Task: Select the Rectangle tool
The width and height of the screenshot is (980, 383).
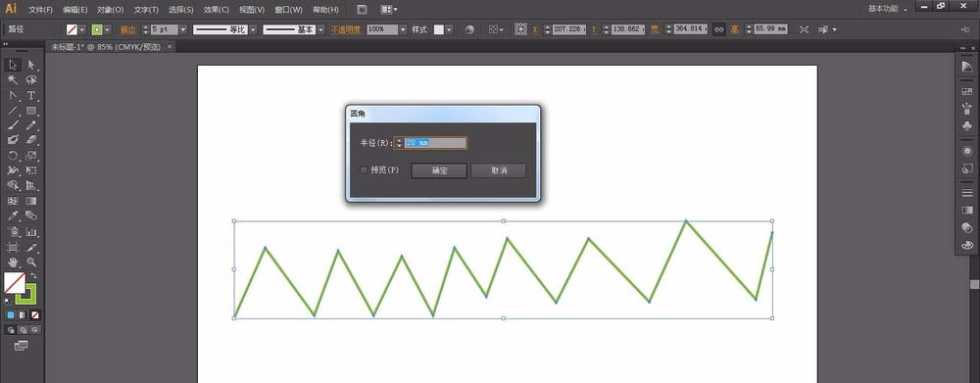Action: tap(31, 111)
